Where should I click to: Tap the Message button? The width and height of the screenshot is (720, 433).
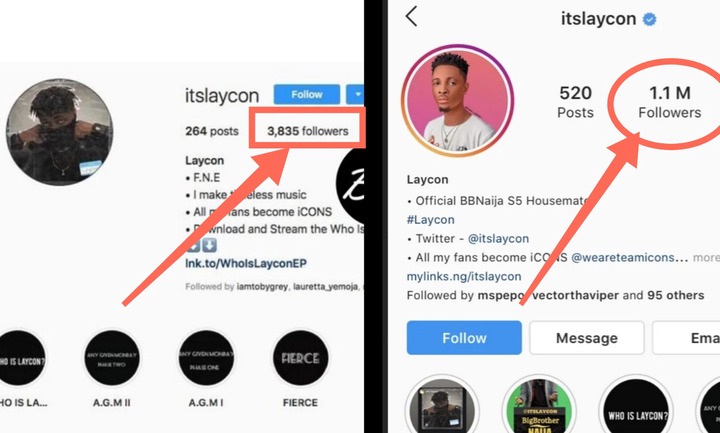pos(586,338)
